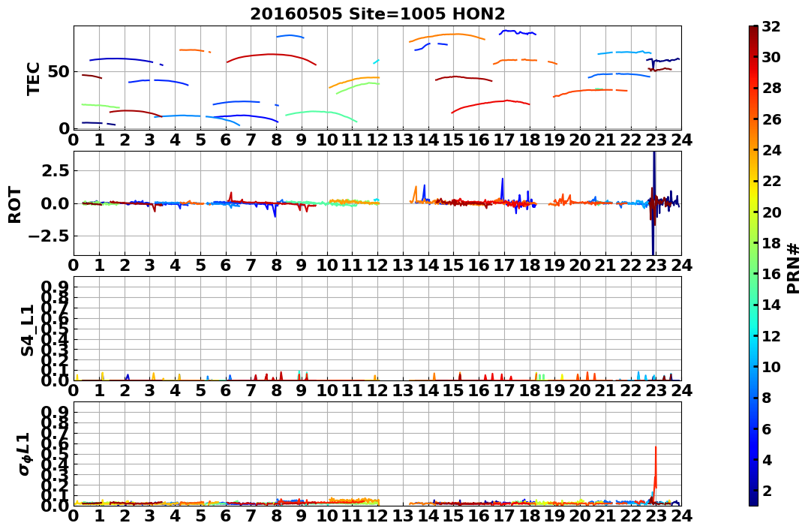Click hour 20 tick label under S4_L1 panel
This screenshot has height=532, width=808.
(580, 391)
